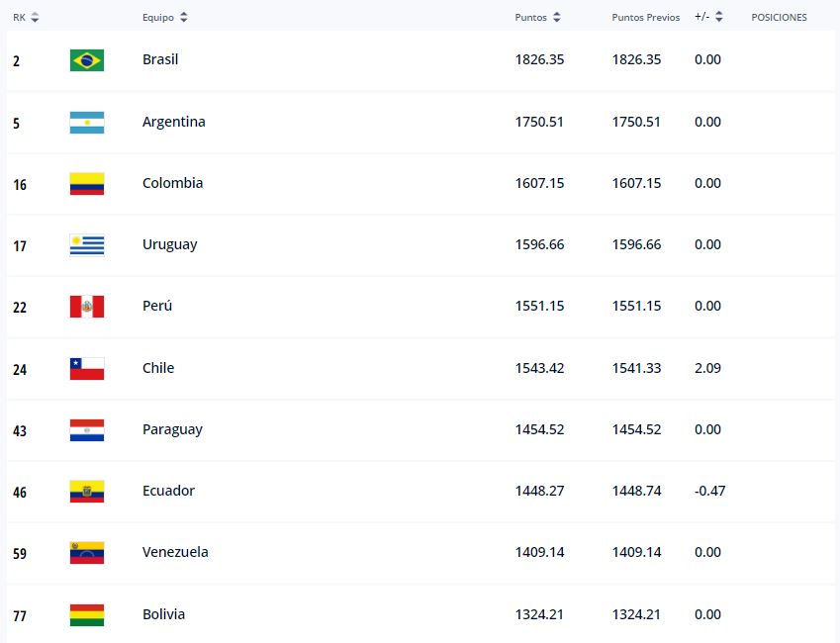This screenshot has width=840, height=643.
Task: Click the Uruguay flag icon
Action: (87, 245)
